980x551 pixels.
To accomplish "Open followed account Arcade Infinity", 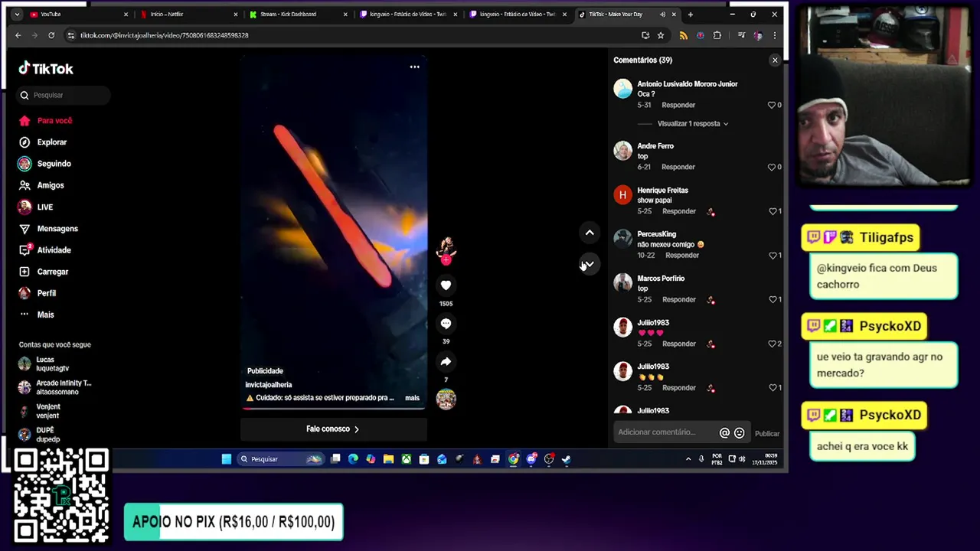I will point(55,387).
